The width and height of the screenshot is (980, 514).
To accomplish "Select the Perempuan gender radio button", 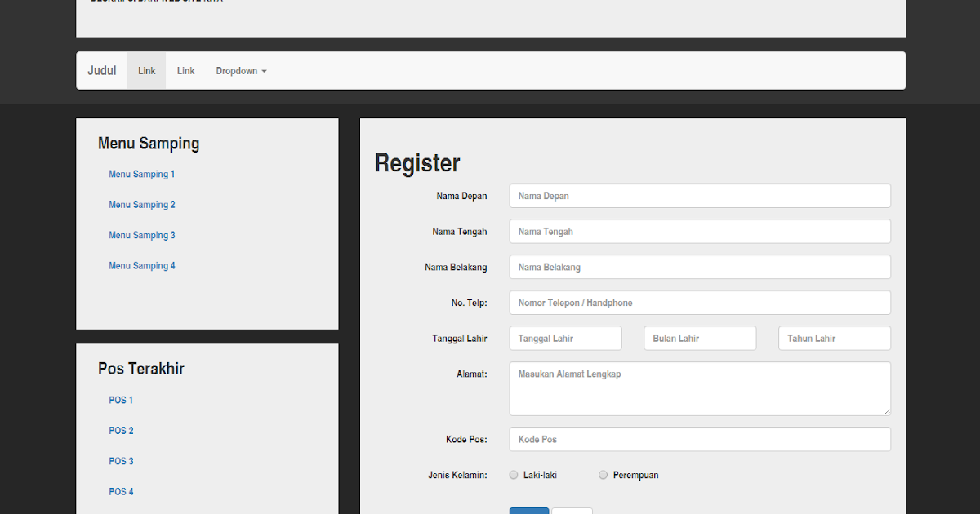I will coord(603,474).
